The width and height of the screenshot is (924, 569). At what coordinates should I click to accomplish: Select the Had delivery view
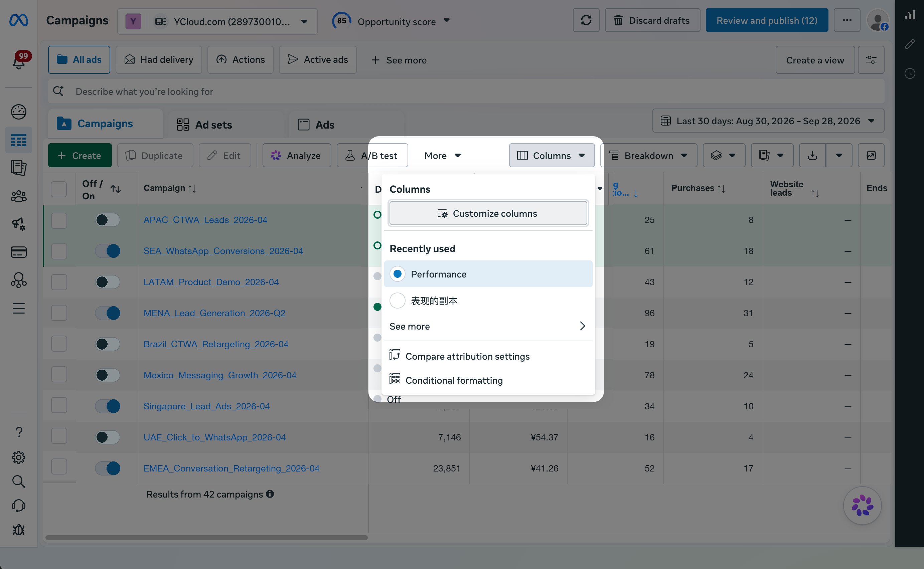(158, 60)
